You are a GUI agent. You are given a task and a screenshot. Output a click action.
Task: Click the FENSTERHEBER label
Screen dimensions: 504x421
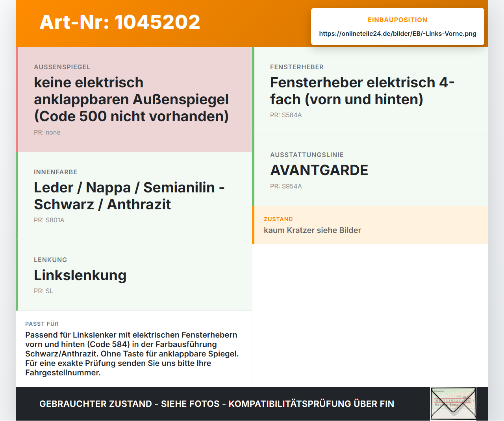tap(297, 67)
